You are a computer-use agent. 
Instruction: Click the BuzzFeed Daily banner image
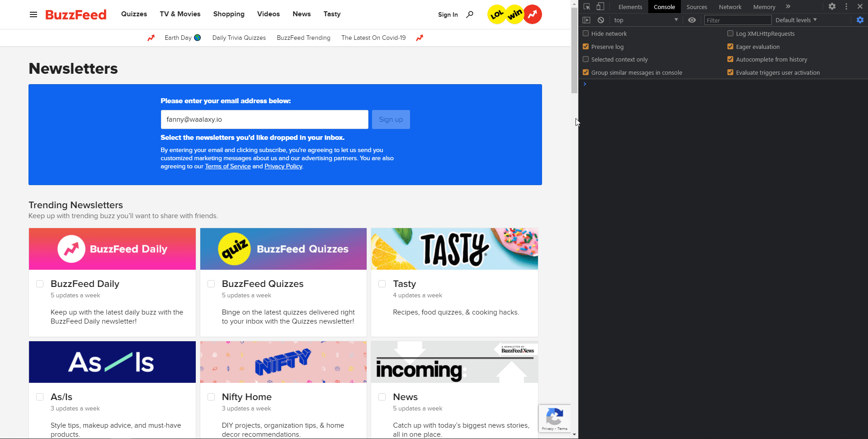112,249
